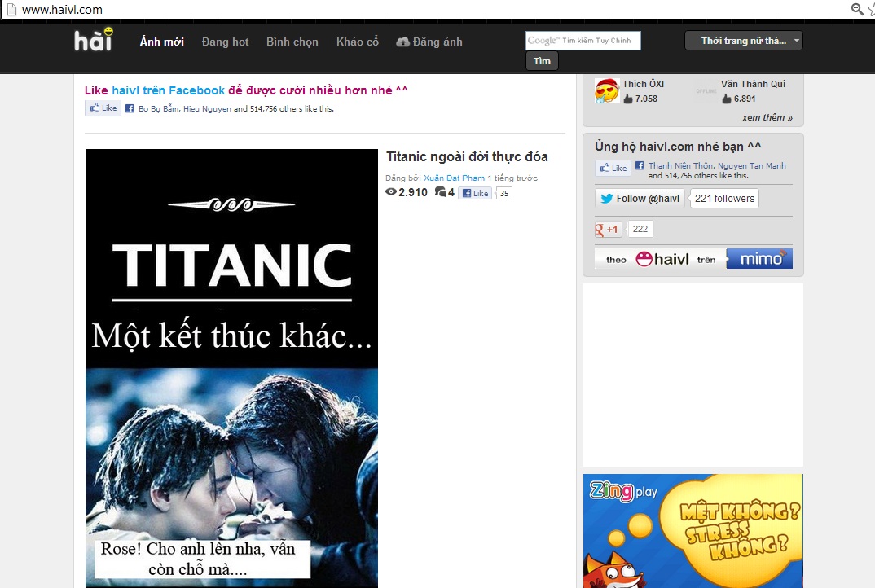Viewport: 875px width, 588px height.
Task: Open the Zing play advertisement banner
Action: [693, 531]
